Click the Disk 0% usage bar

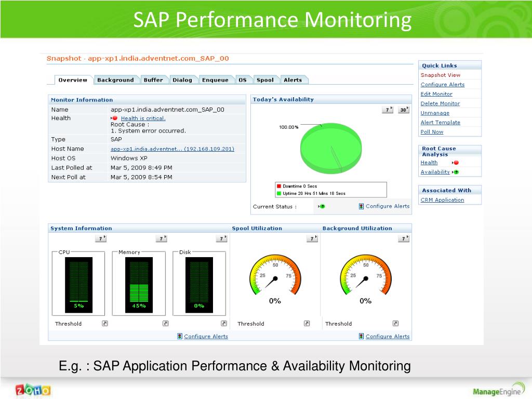(199, 285)
